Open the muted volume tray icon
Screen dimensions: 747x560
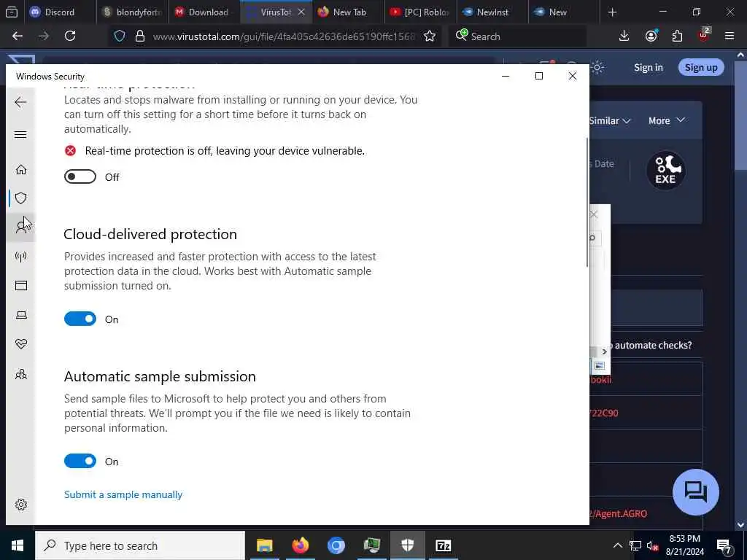(x=652, y=545)
